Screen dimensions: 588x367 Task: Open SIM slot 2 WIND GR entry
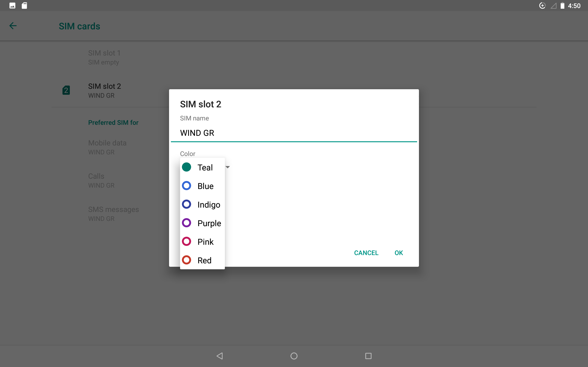[x=105, y=91]
